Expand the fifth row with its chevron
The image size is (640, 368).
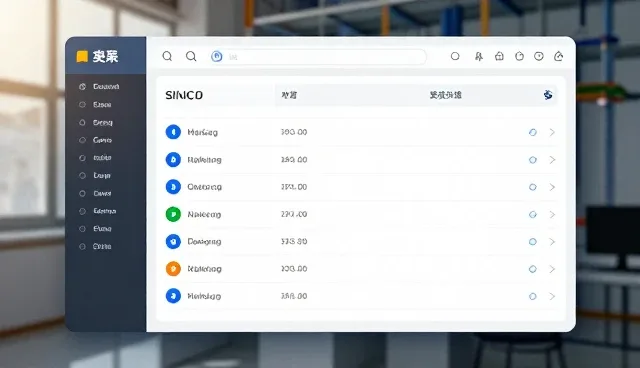552,242
